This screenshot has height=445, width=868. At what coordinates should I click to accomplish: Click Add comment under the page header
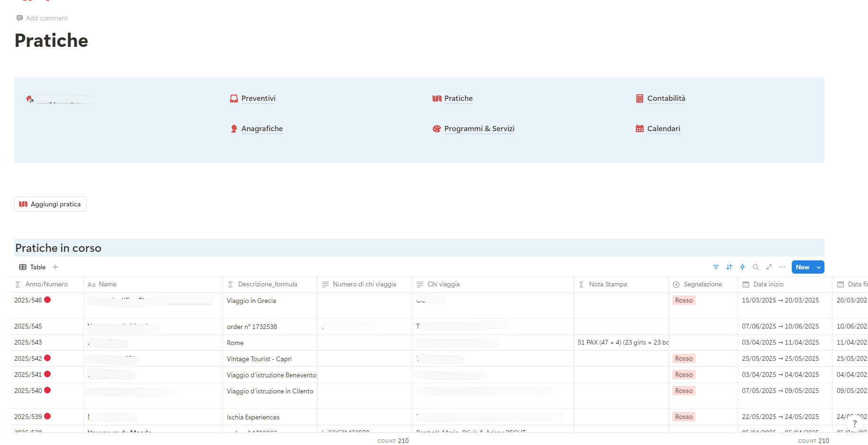[x=42, y=18]
